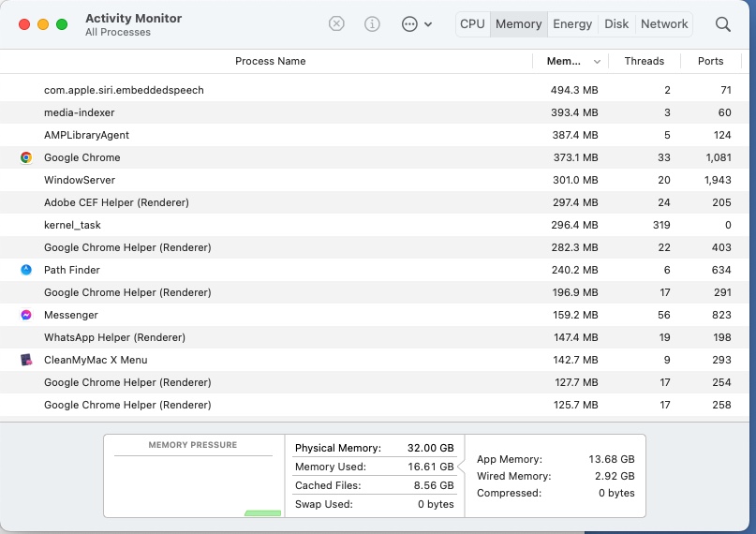Click the Compressed 0 bytes value
756x534 pixels.
pyautogui.click(x=616, y=493)
